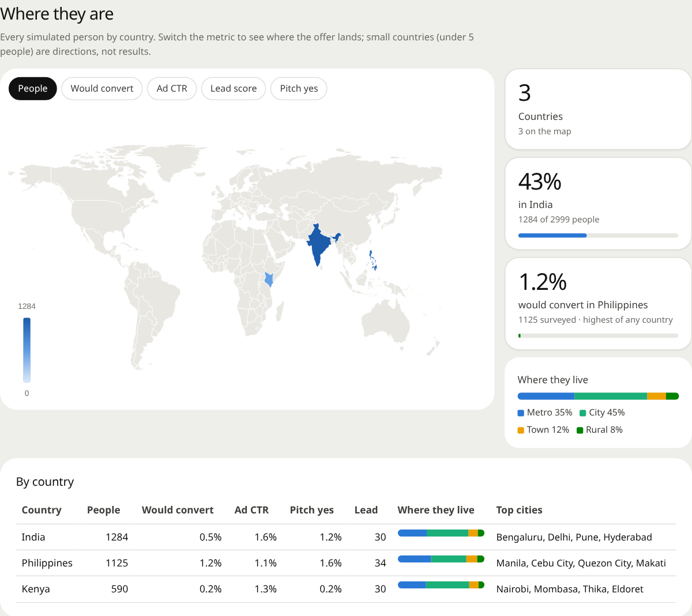This screenshot has width=692, height=616.
Task: Click the Philippines on the map
Action: 373,260
